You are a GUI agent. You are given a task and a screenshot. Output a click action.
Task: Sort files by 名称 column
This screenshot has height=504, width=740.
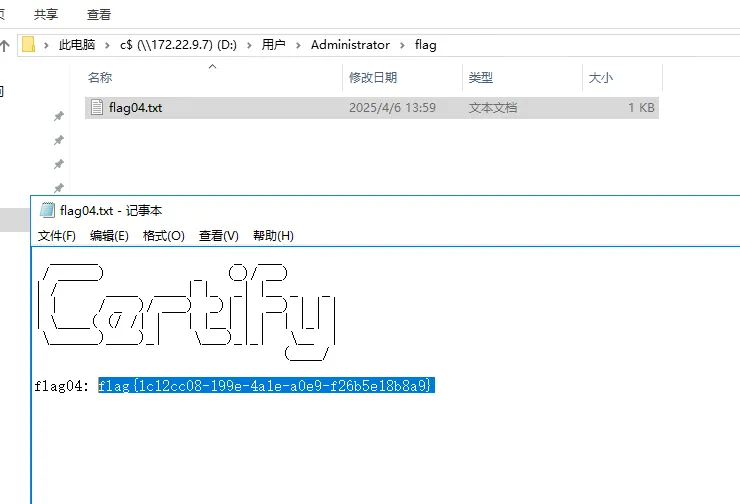[100, 77]
